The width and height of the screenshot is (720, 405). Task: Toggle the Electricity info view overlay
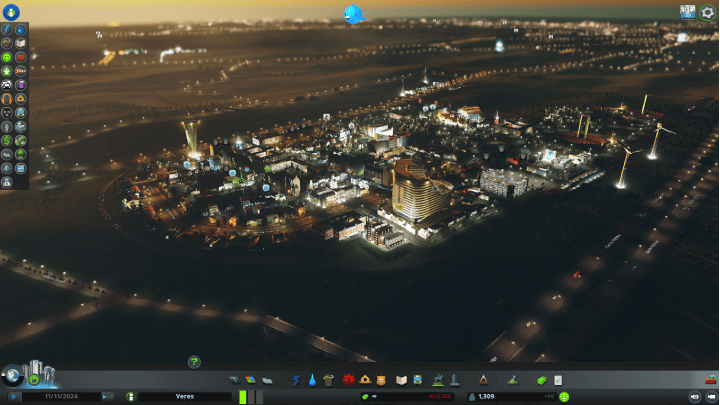7,30
